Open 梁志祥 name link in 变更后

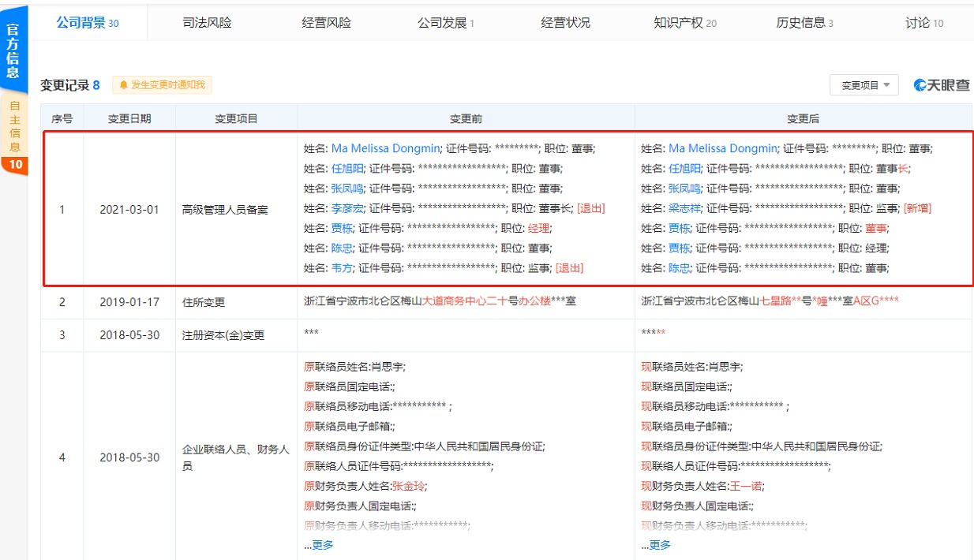[x=684, y=208]
